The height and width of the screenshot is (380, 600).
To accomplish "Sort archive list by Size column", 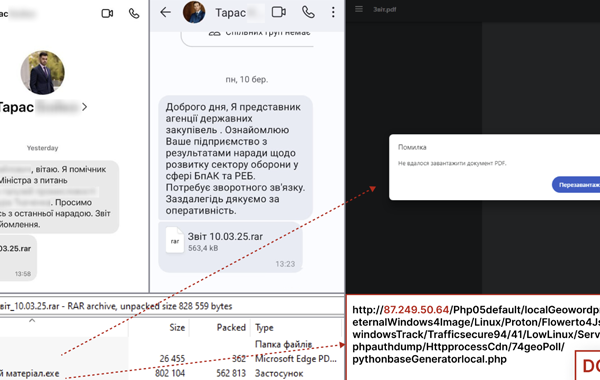I will [x=177, y=328].
